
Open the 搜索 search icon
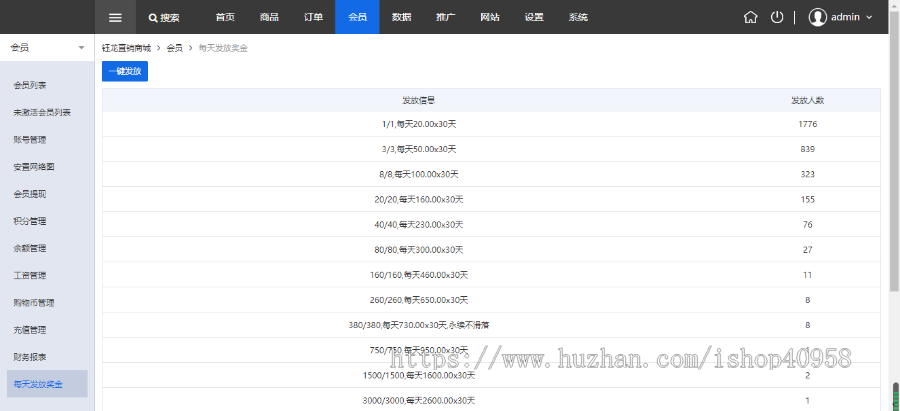(x=153, y=18)
